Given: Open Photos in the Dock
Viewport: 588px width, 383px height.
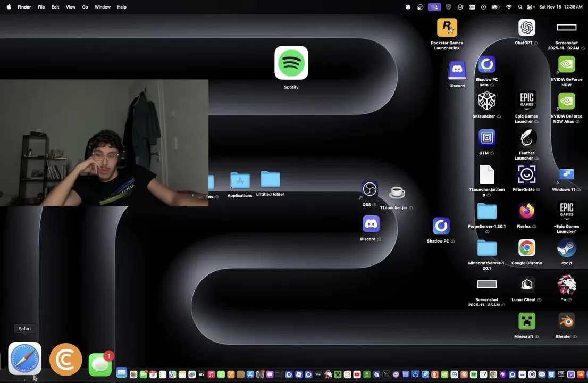Looking at the screenshot, I should 133,374.
